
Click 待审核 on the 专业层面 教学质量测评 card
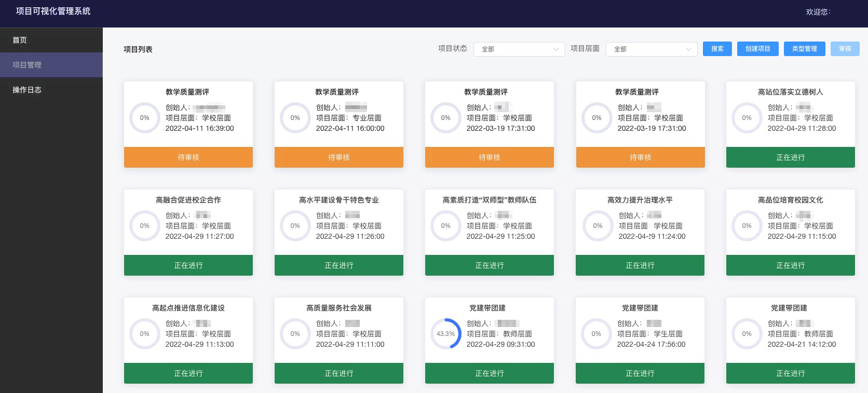(x=338, y=157)
